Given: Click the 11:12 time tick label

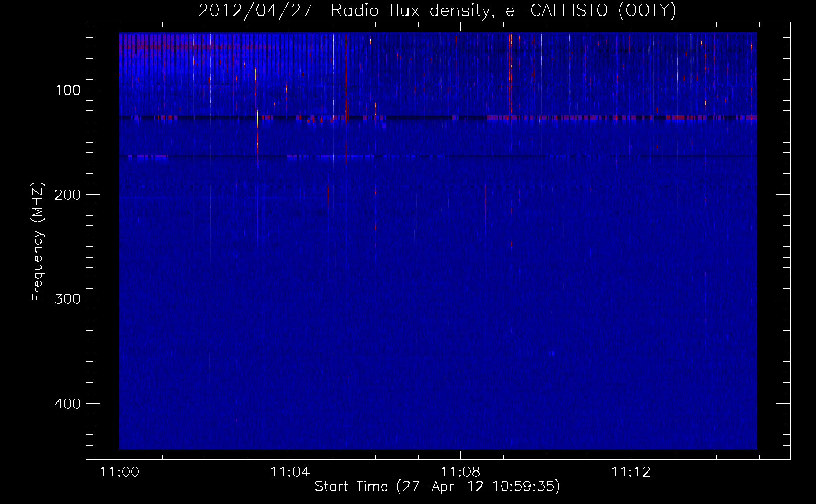Looking at the screenshot, I should click(631, 472).
